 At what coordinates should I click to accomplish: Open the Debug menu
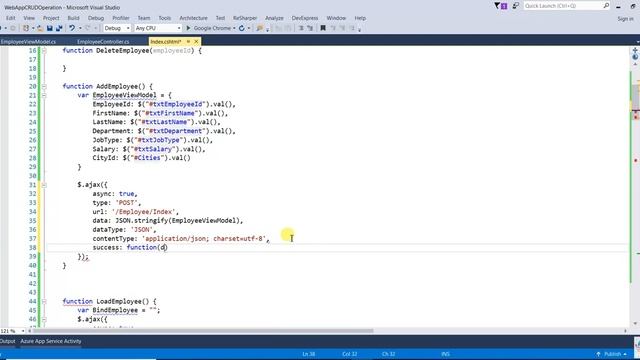click(x=96, y=18)
